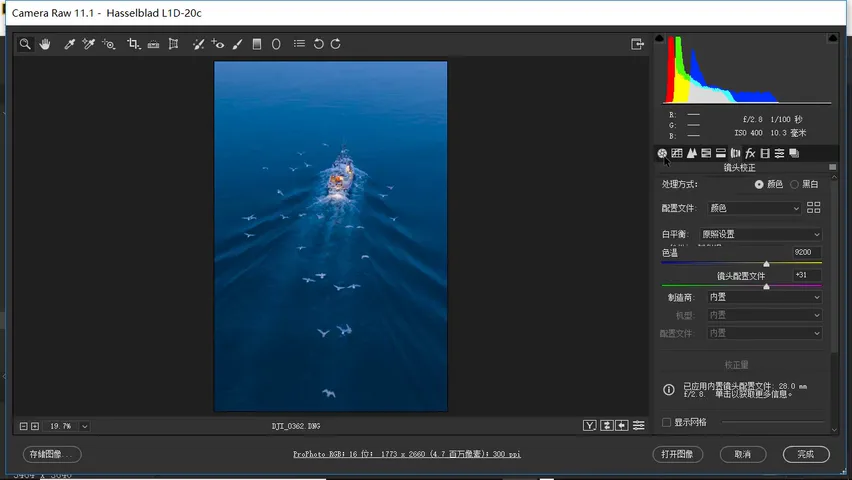
Task: Select the Red Eye Removal tool
Action: 218,44
